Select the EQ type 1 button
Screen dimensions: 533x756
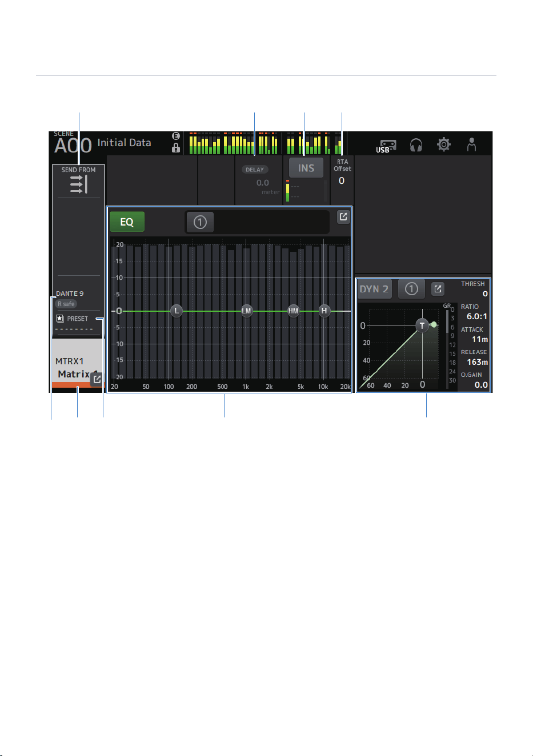pos(200,222)
